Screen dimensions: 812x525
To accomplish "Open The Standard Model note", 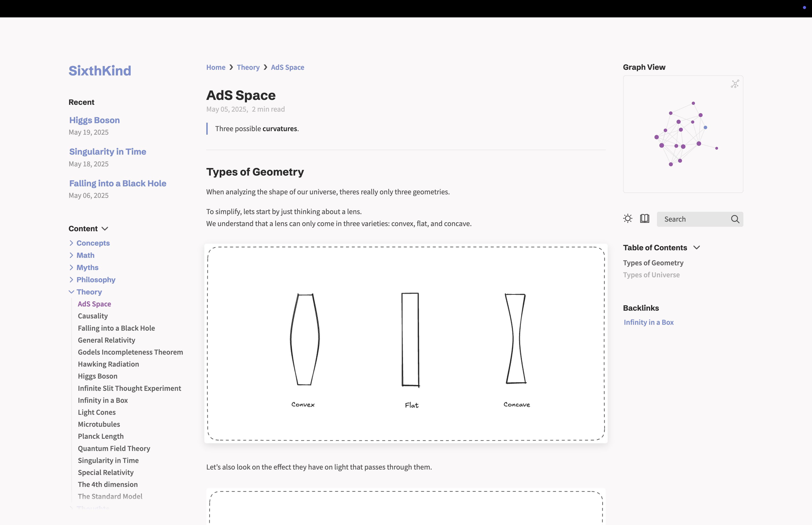I will (x=110, y=496).
